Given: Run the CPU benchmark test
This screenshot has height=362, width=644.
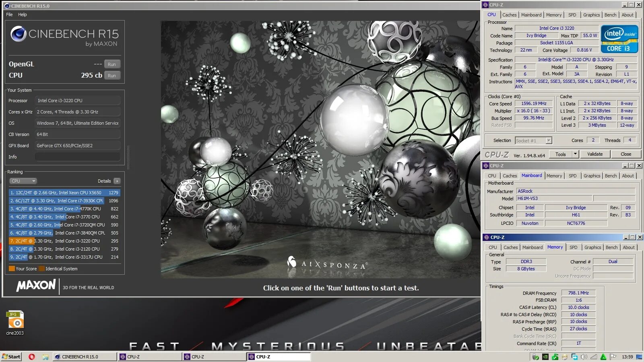Looking at the screenshot, I should 112,76.
